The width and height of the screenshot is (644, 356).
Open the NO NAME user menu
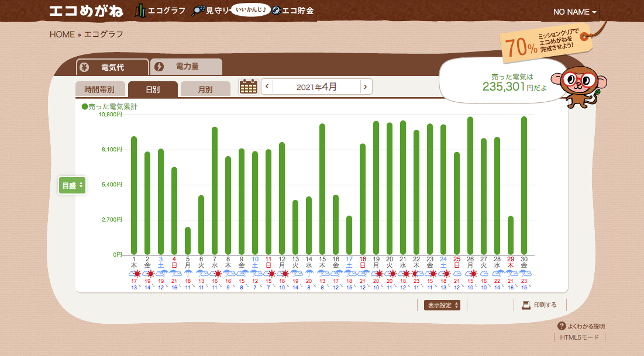point(575,12)
